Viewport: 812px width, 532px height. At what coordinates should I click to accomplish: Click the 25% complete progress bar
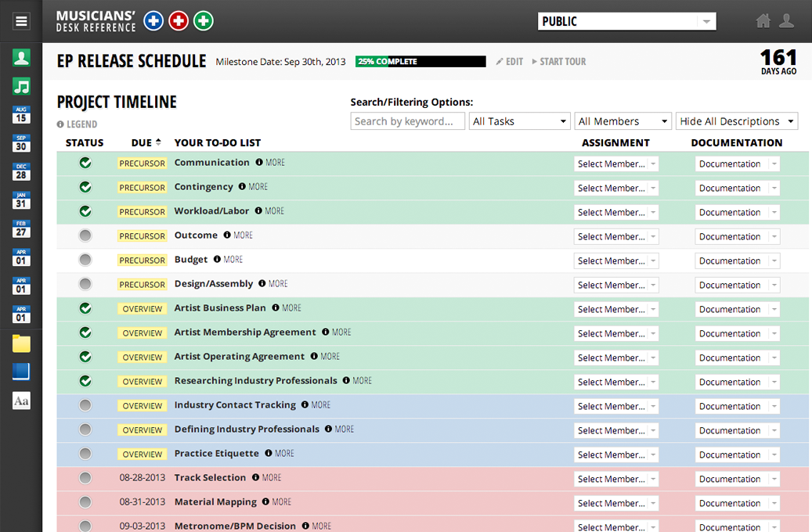pyautogui.click(x=420, y=61)
